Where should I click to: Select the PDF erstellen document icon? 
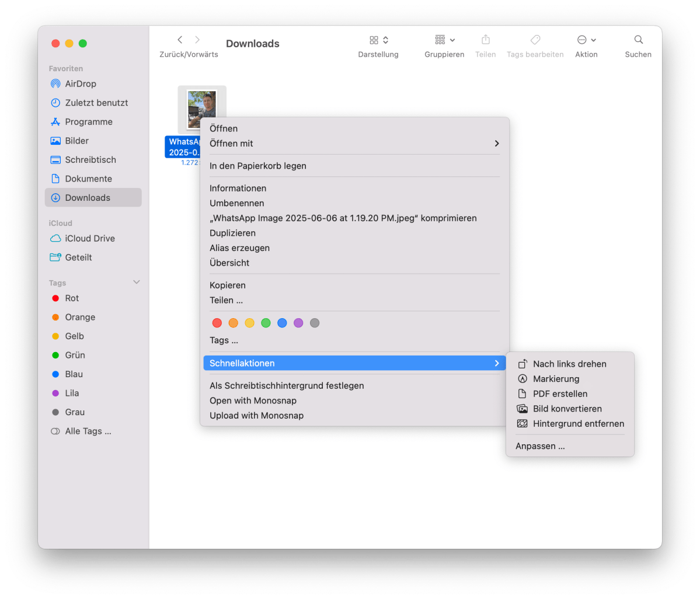pos(521,393)
